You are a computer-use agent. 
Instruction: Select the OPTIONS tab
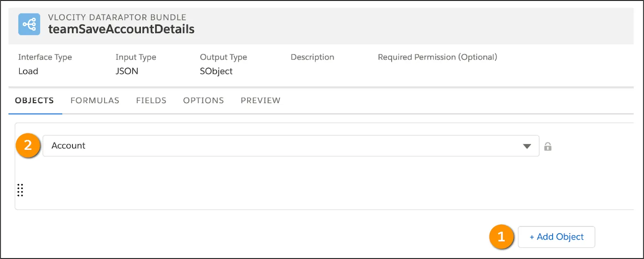pyautogui.click(x=204, y=100)
